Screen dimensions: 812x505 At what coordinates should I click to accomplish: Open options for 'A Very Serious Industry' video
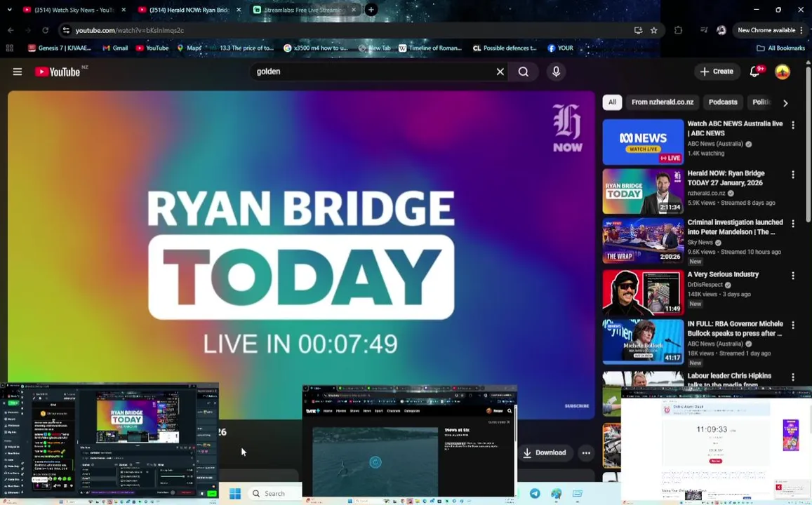coord(793,276)
